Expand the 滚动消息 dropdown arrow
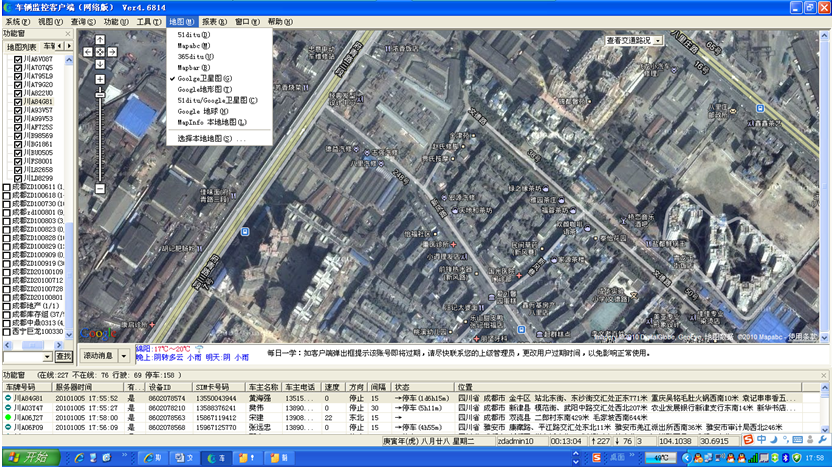 123,355
